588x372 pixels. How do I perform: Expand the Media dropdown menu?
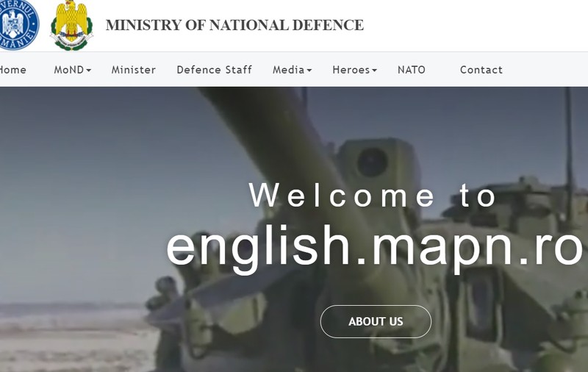click(292, 70)
